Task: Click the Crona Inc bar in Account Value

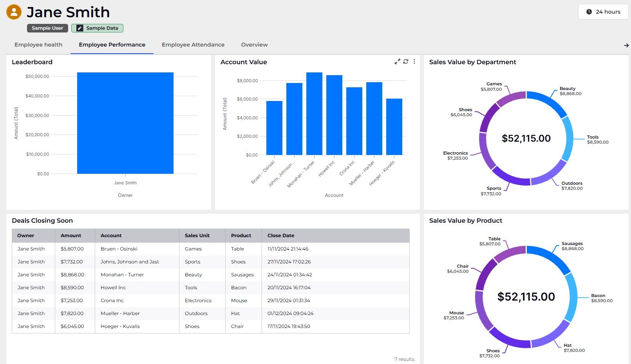Action: 354,121
